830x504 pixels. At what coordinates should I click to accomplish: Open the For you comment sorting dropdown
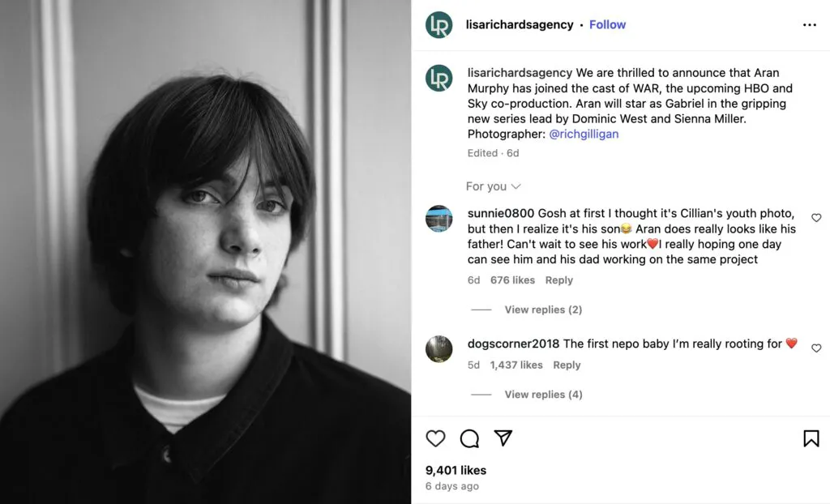coord(493,186)
